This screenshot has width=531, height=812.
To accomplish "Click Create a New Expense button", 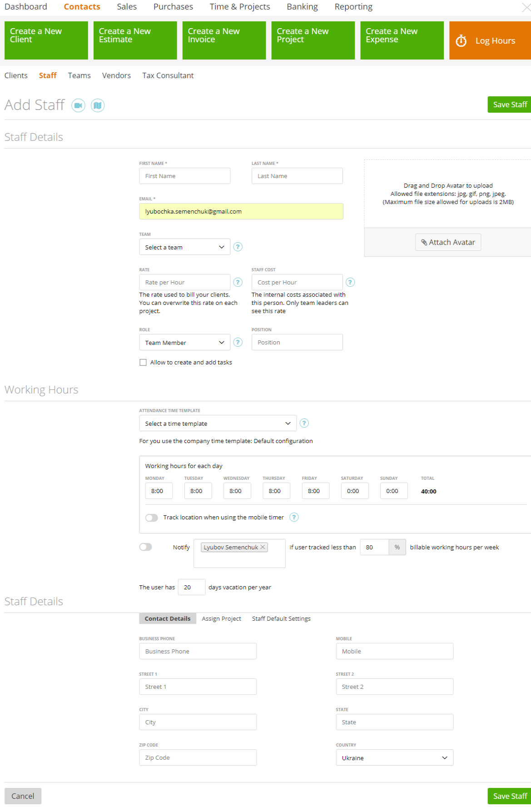I will pos(402,40).
